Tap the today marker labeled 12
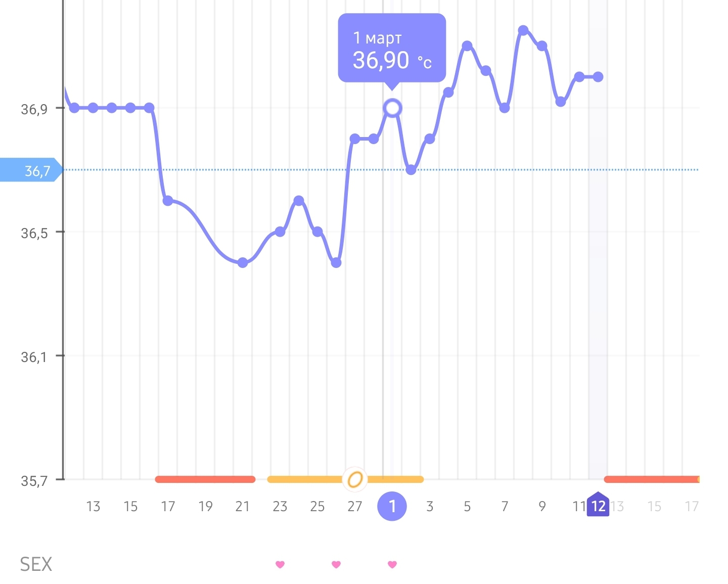The image size is (728, 584). click(598, 505)
